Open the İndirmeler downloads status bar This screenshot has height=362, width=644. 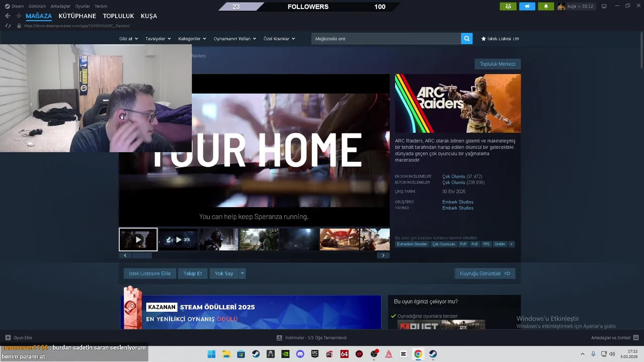pos(312,338)
